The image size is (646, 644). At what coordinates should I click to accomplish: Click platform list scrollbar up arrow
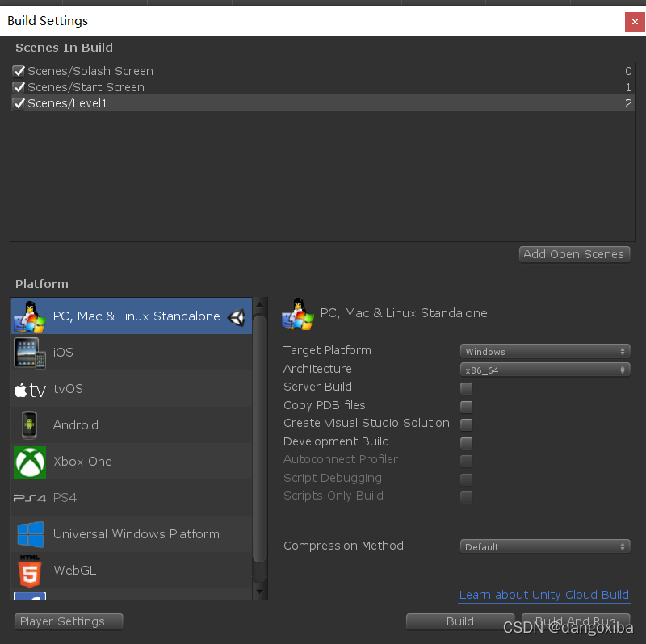[259, 305]
